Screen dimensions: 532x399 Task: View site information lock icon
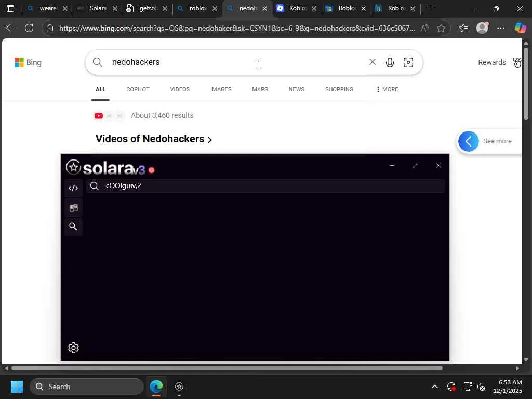[50, 28]
